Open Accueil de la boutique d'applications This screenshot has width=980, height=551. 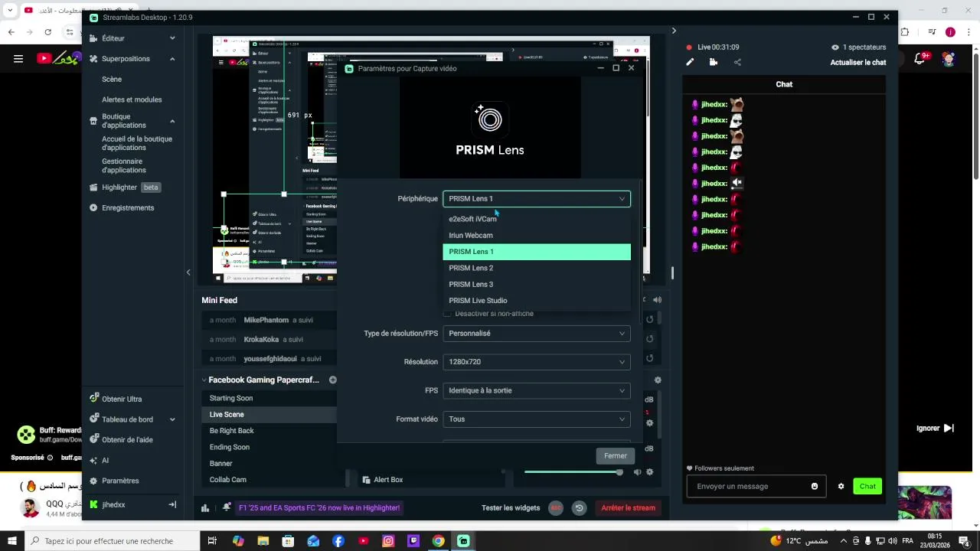[137, 143]
